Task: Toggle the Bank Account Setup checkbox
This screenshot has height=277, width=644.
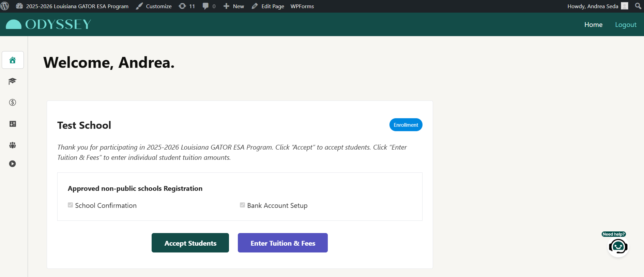Action: 242,205
